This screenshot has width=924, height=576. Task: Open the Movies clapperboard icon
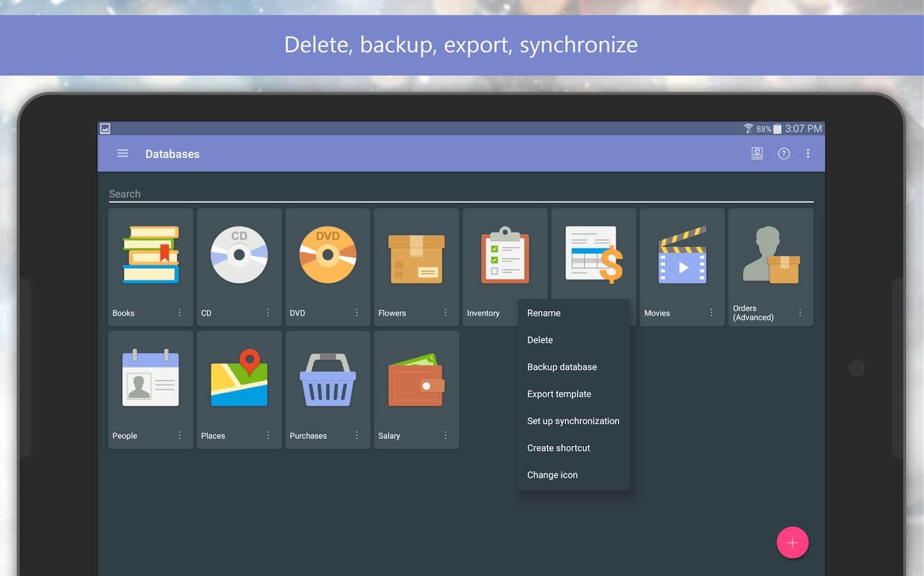[x=682, y=256]
